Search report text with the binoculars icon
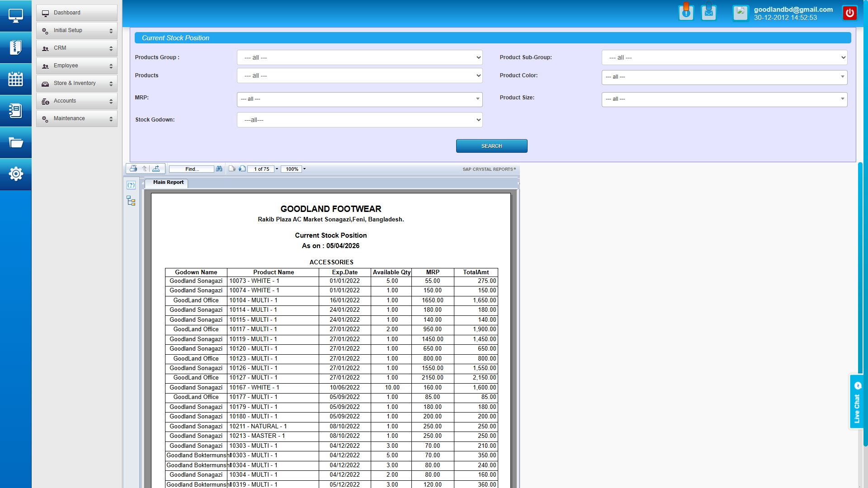Viewport: 868px width, 488px height. 219,169
